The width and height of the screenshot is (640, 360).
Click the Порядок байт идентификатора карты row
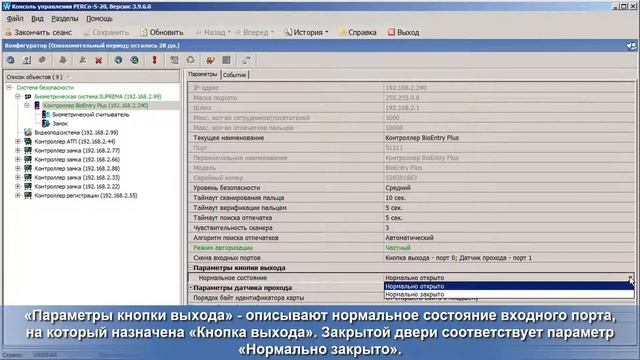411,298
